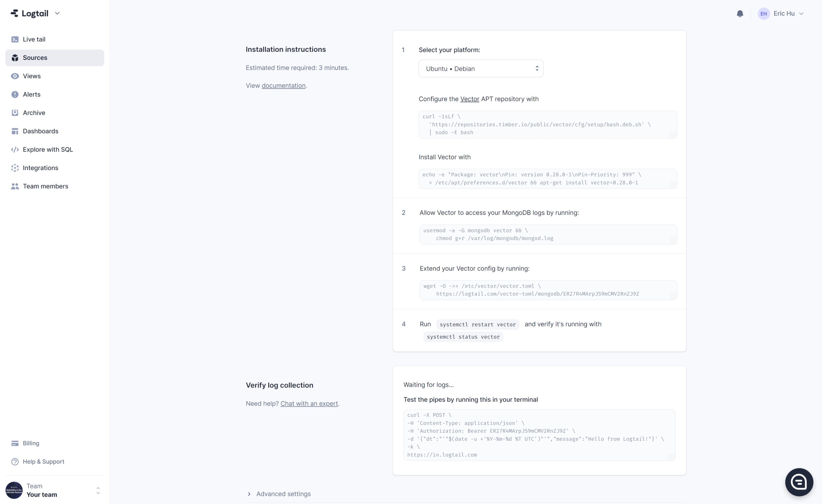Image resolution: width=822 pixels, height=504 pixels.
Task: Click the Help Support sidebar item
Action: (43, 461)
